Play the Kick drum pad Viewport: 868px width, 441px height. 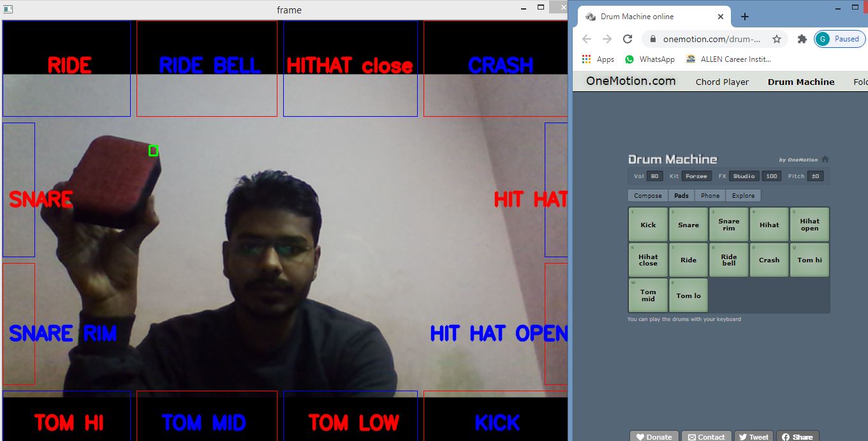tap(647, 224)
